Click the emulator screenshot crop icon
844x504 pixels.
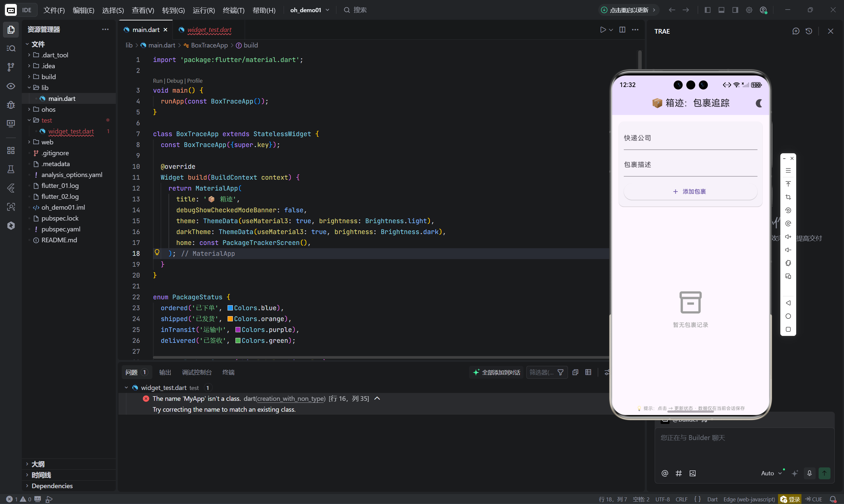788,197
